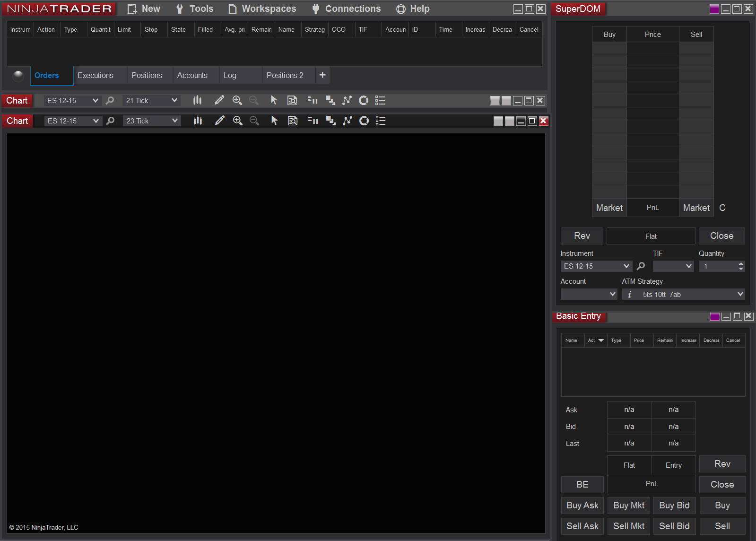Open the Tools menu
Viewport: 756px width, 541px height.
click(x=195, y=9)
